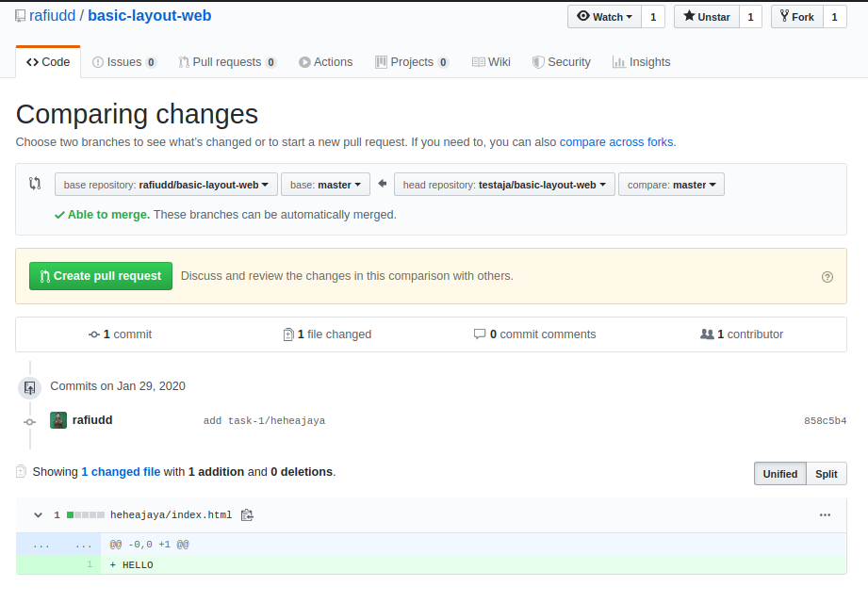868x603 pixels.
Task: Unstar this repository
Action: tap(707, 17)
